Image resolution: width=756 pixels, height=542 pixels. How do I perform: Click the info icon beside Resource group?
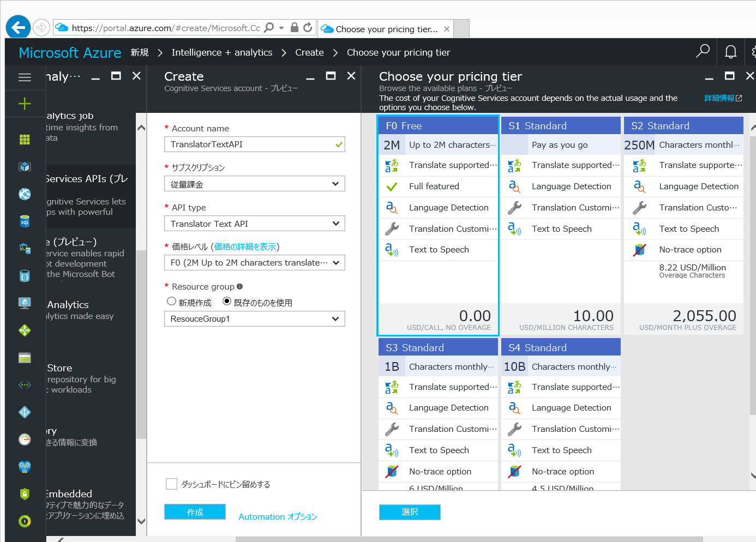pos(239,286)
